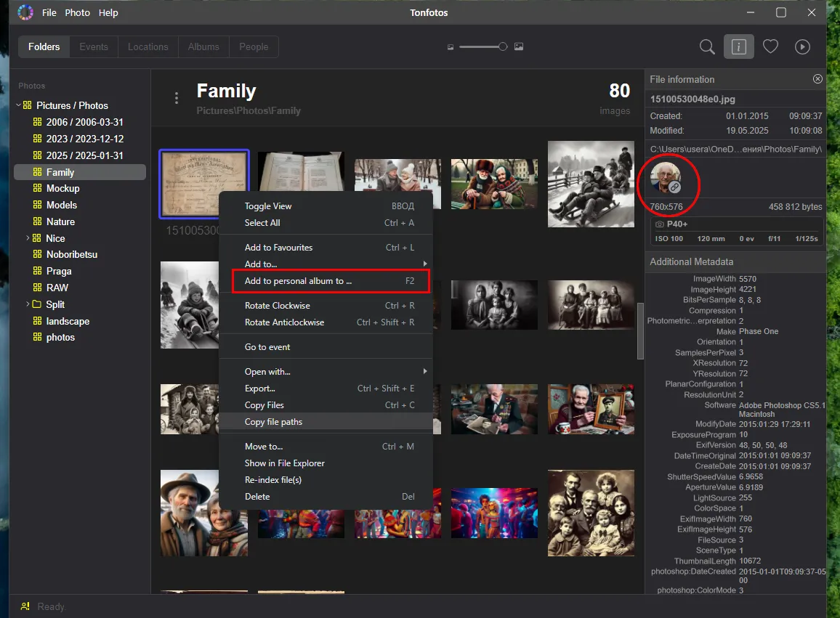Open options via the three-dot icon beside Family

(177, 96)
